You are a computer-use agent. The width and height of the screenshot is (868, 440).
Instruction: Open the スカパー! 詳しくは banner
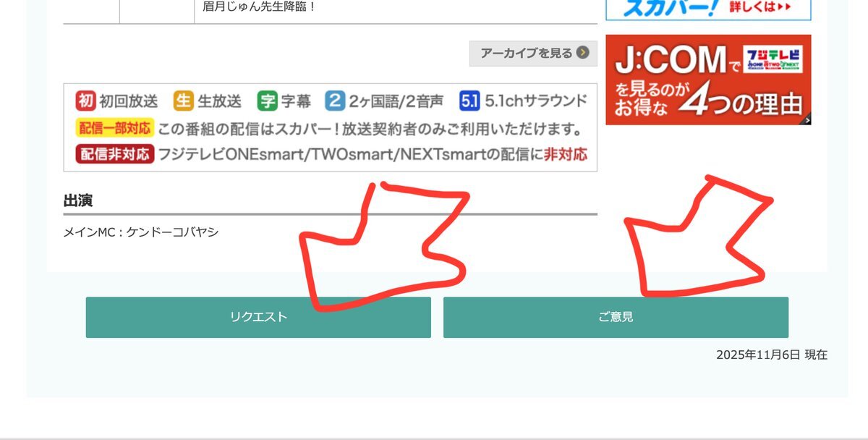(708, 9)
